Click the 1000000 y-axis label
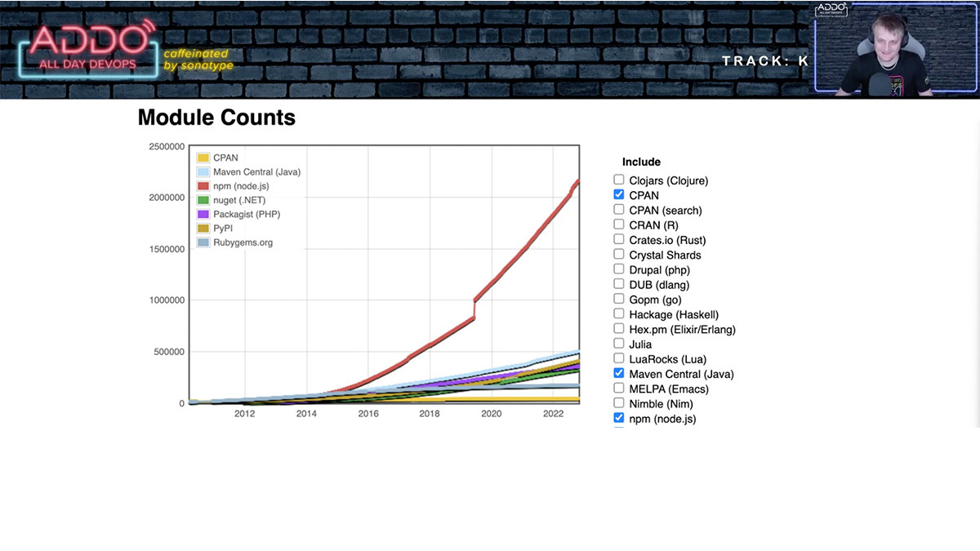Viewport: 980px width, 551px height. point(167,300)
